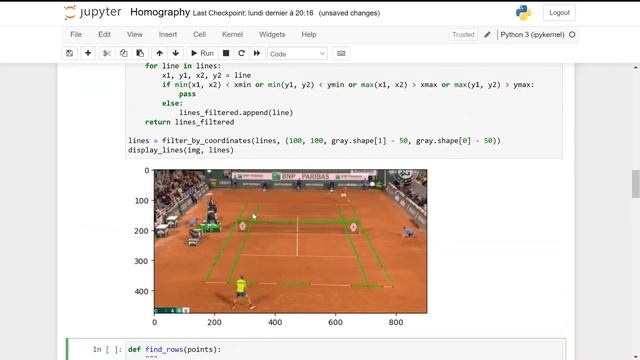Click the pencil edit mode icon
The height and width of the screenshot is (360, 640).
tap(487, 35)
